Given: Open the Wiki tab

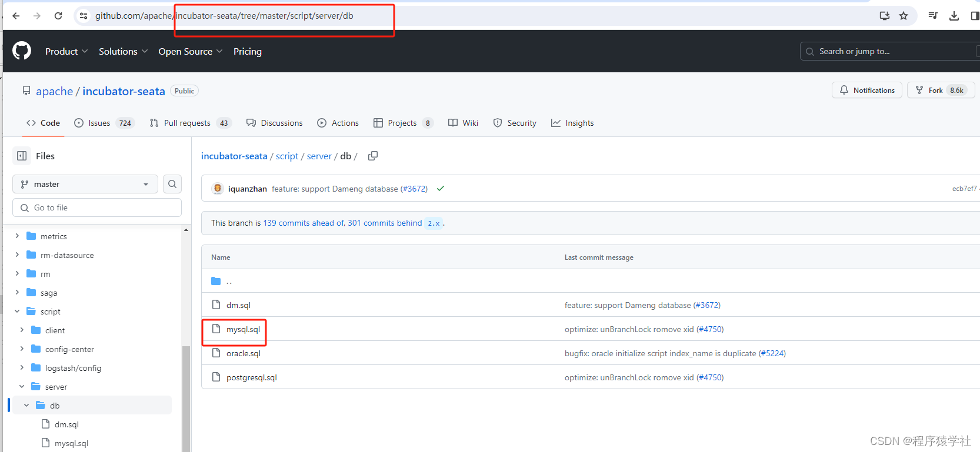Looking at the screenshot, I should click(463, 123).
